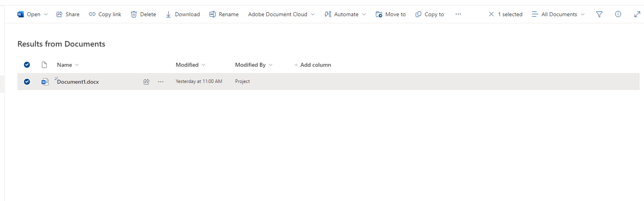
Task: Choose Move to in the toolbar
Action: (391, 15)
